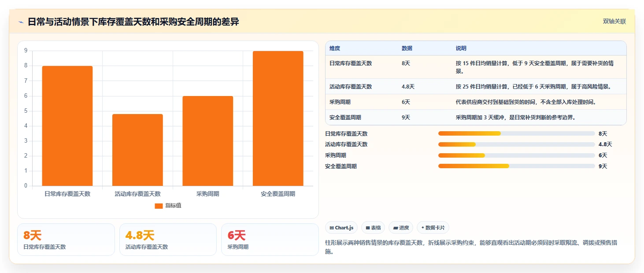Click x-axis label 采购周期
644x273 pixels.
click(x=207, y=194)
